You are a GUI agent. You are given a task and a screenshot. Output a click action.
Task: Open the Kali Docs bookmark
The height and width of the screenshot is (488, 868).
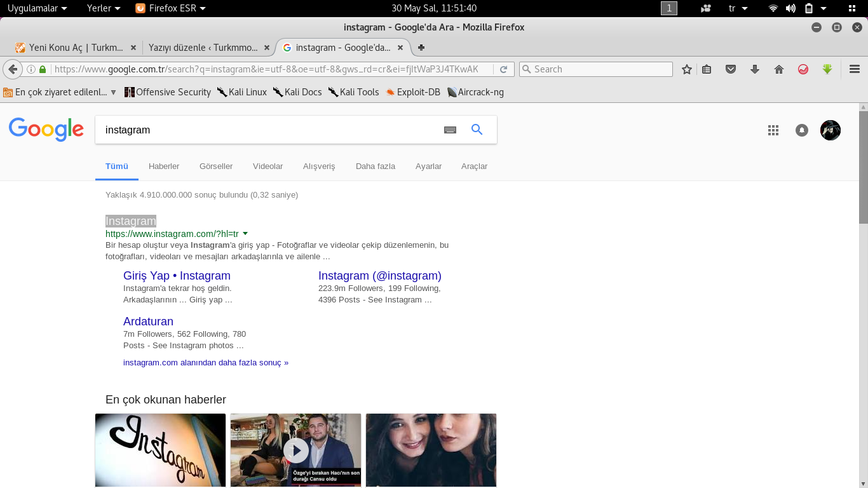297,92
